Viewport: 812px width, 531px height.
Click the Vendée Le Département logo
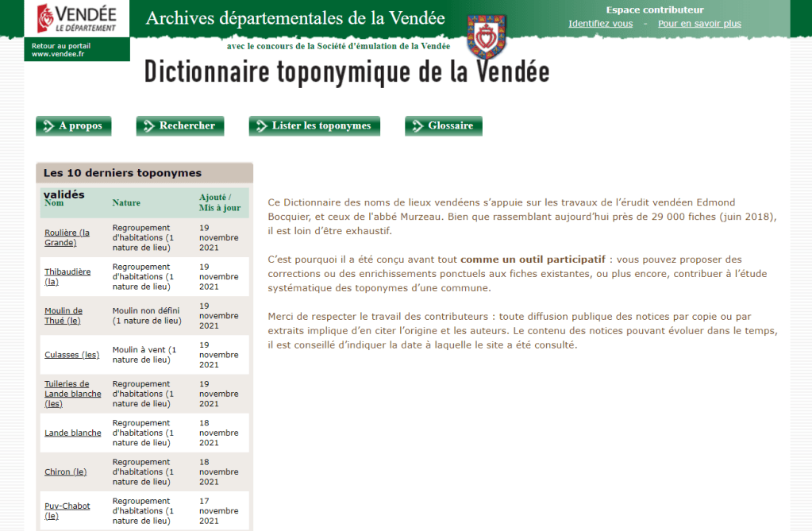point(76,18)
